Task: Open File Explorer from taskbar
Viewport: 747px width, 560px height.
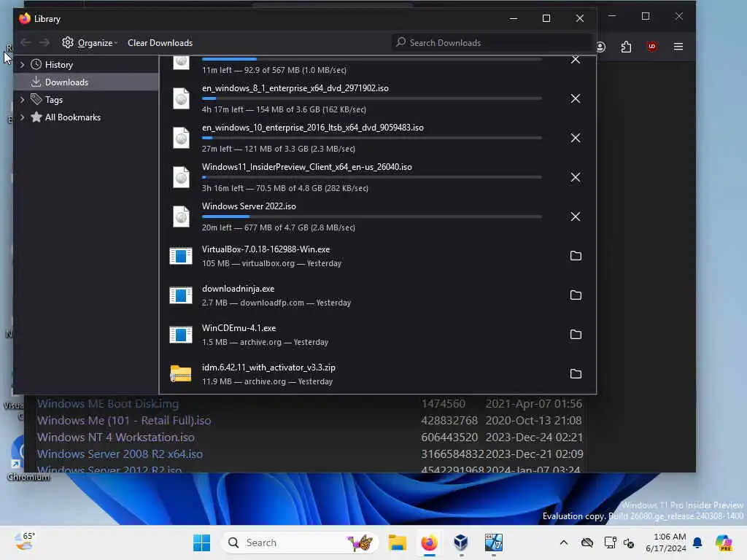Action: tap(397, 542)
